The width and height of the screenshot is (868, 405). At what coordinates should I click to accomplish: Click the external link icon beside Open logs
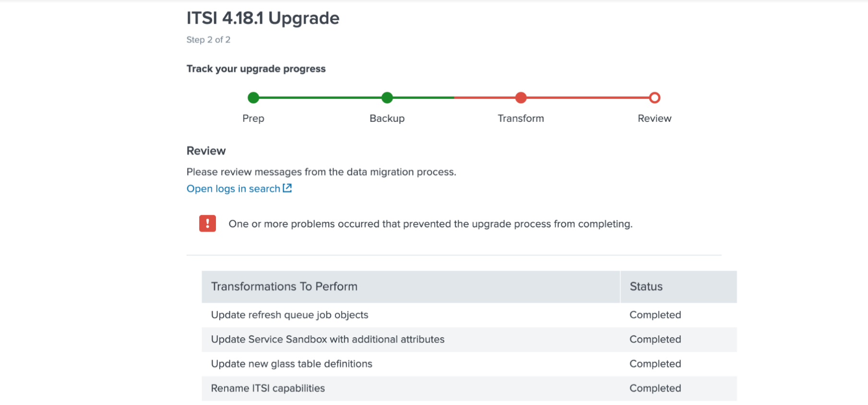287,188
